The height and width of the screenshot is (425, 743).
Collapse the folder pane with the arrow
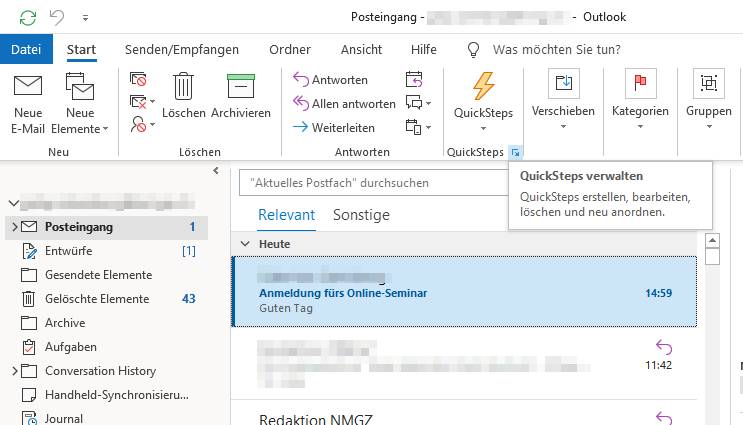tap(216, 171)
